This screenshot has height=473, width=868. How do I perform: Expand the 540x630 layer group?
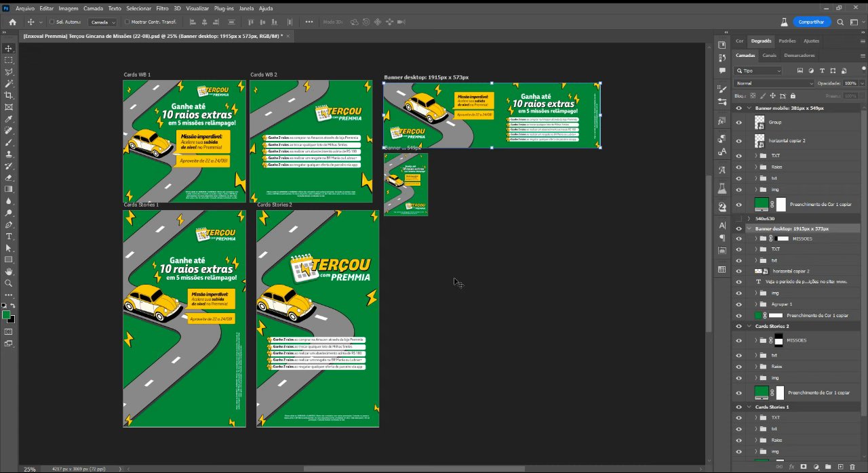point(749,219)
